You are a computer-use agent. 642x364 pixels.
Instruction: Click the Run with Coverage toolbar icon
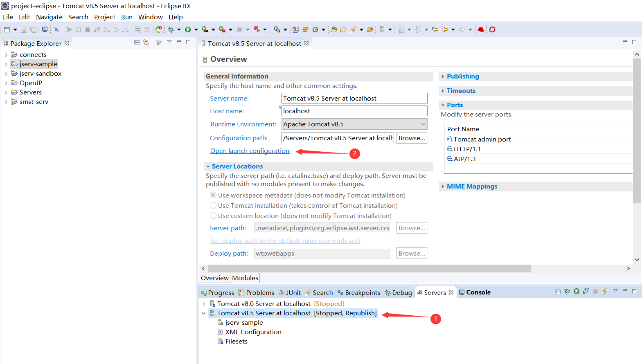click(205, 29)
